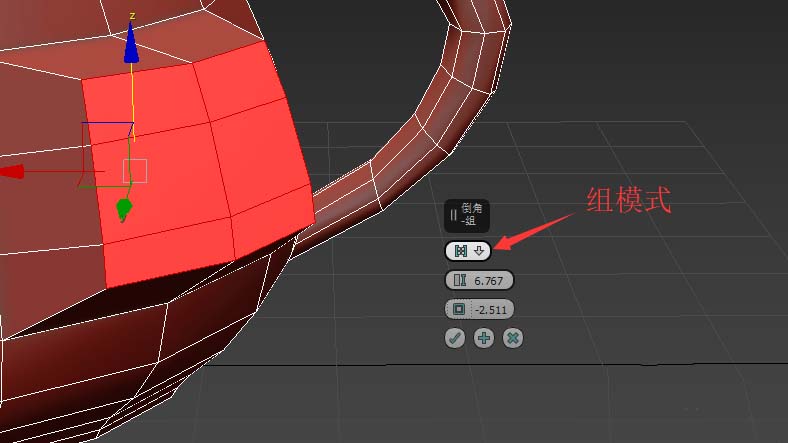The width and height of the screenshot is (788, 443).
Task: Select the height value field 6.767
Action: point(488,281)
